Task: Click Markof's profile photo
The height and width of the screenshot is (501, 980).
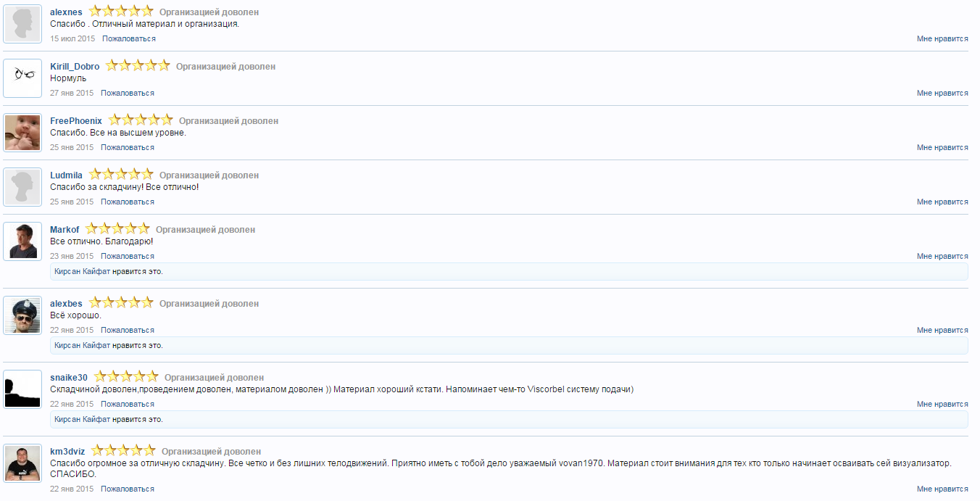Action: pyautogui.click(x=22, y=241)
